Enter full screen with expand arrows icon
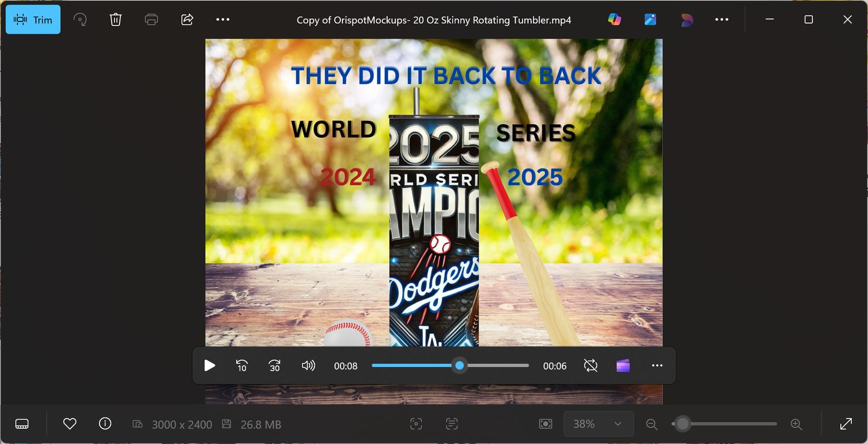This screenshot has width=868, height=444. (845, 424)
